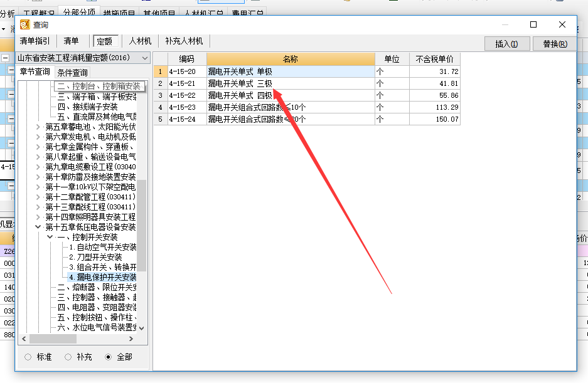Select code cell 4-15-23
This screenshot has width=588, height=383.
[187, 107]
